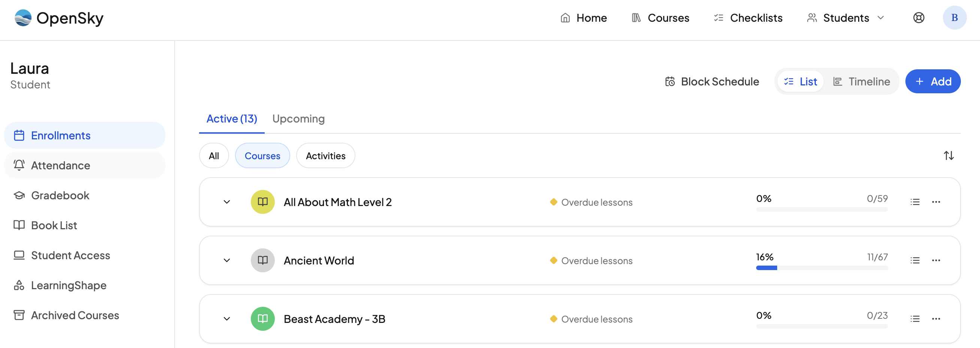The height and width of the screenshot is (348, 980).
Task: Select the All filter chip
Action: [214, 155]
